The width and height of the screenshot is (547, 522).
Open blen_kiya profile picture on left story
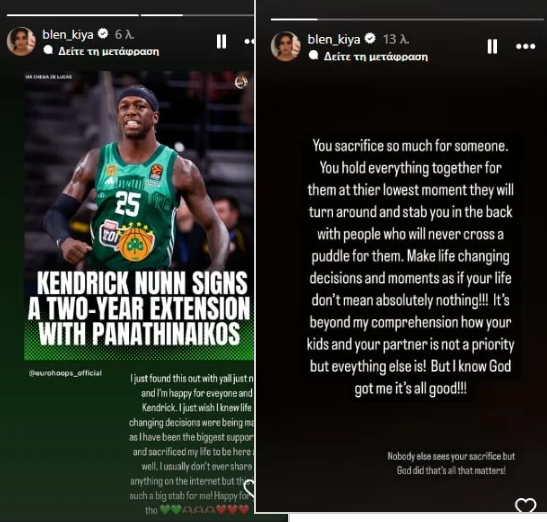tap(21, 42)
